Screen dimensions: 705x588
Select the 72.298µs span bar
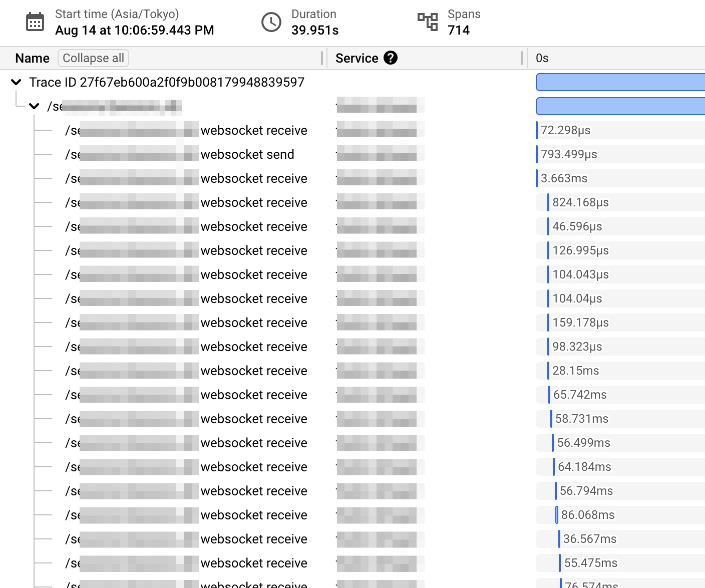click(537, 130)
